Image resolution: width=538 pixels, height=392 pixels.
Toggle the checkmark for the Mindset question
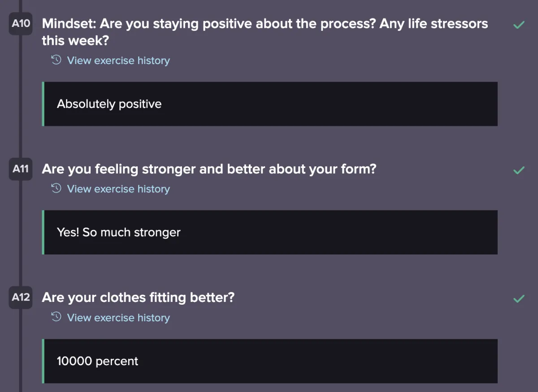[519, 25]
